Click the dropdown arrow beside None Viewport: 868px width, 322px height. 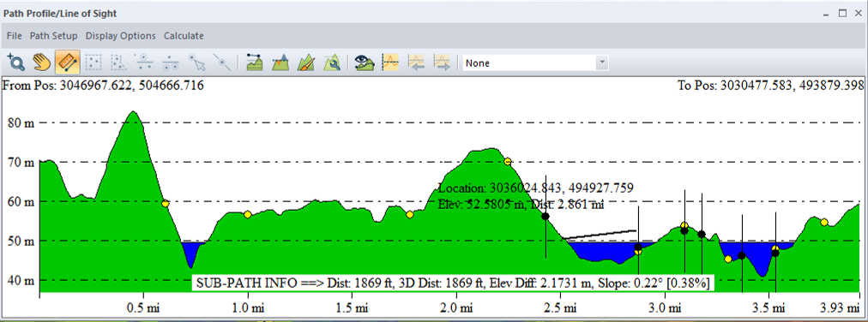[602, 63]
